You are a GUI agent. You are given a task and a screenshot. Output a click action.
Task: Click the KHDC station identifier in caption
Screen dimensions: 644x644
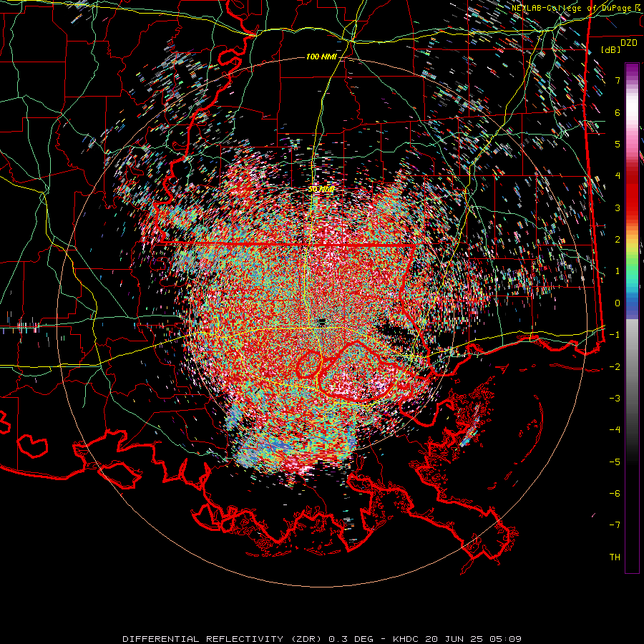click(x=406, y=639)
